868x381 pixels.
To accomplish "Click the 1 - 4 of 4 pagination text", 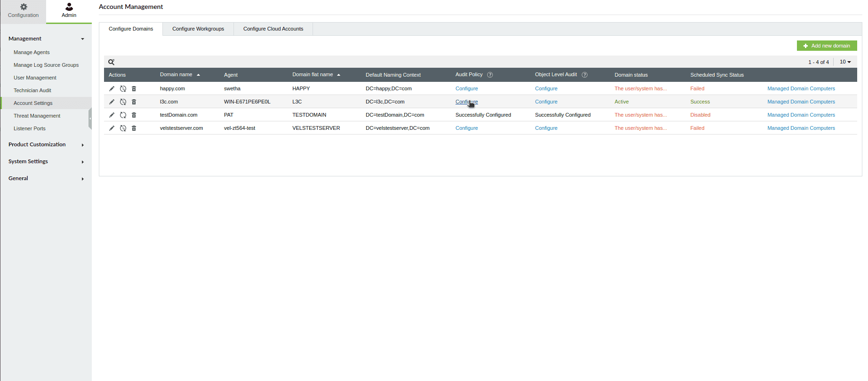I will coord(819,62).
